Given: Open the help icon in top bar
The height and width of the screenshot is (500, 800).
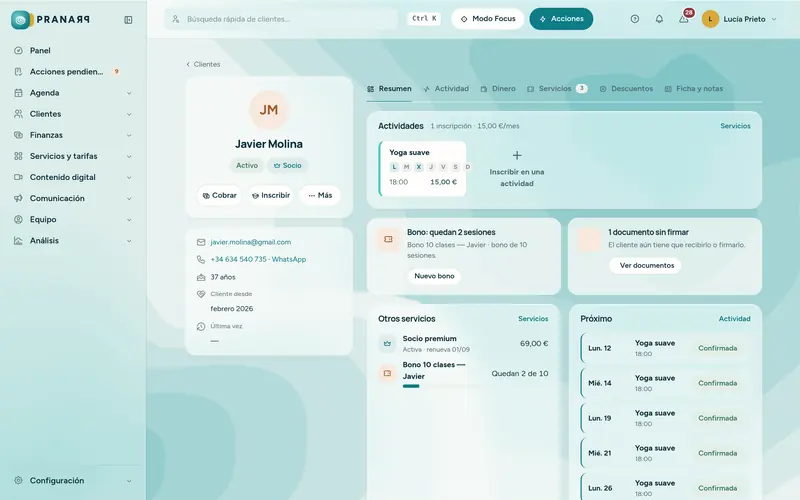Looking at the screenshot, I should pos(635,19).
